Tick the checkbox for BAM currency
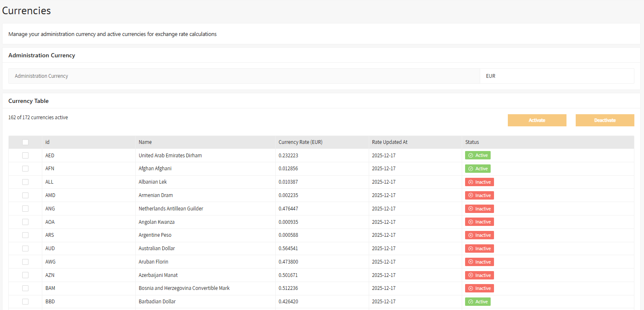The height and width of the screenshot is (310, 644). click(x=26, y=288)
